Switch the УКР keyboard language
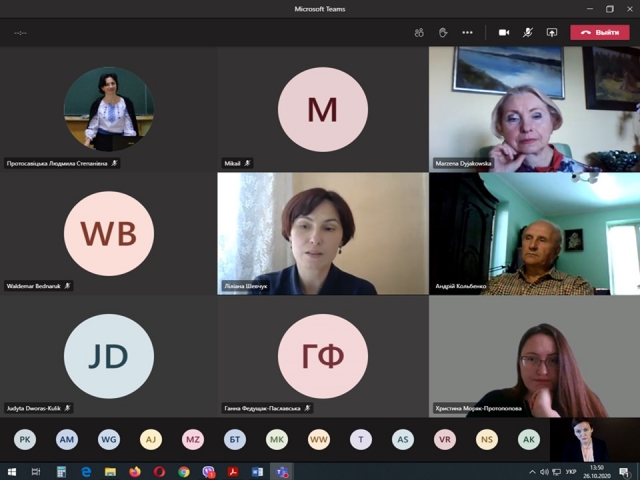This screenshot has height=480, width=640. tap(571, 472)
